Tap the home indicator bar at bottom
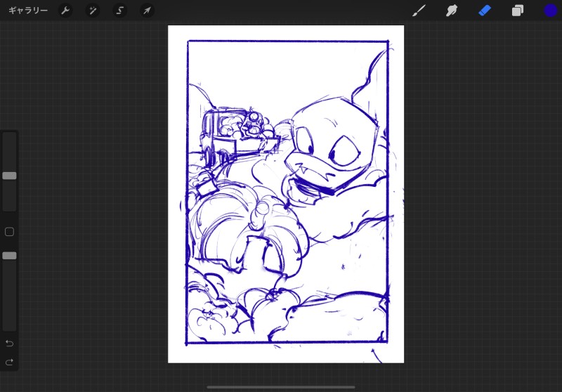Viewport: 562px width, 392px height. 281,387
